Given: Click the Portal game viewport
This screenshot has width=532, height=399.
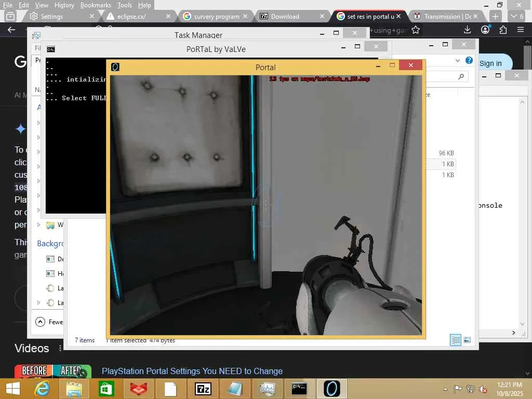Looking at the screenshot, I should coord(265,205).
